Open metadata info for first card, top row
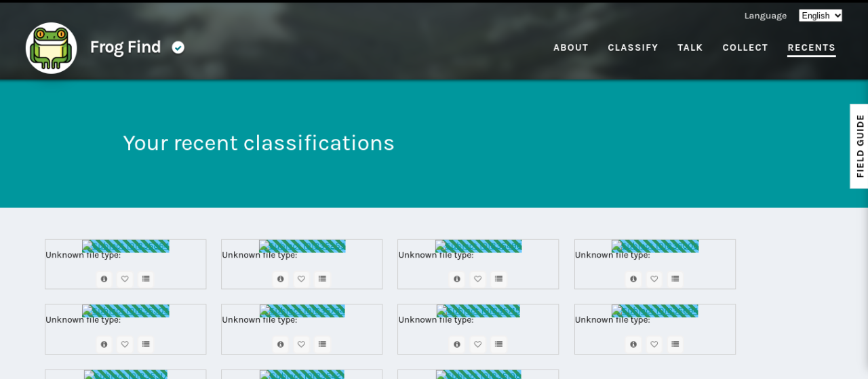The height and width of the screenshot is (379, 868). click(104, 279)
